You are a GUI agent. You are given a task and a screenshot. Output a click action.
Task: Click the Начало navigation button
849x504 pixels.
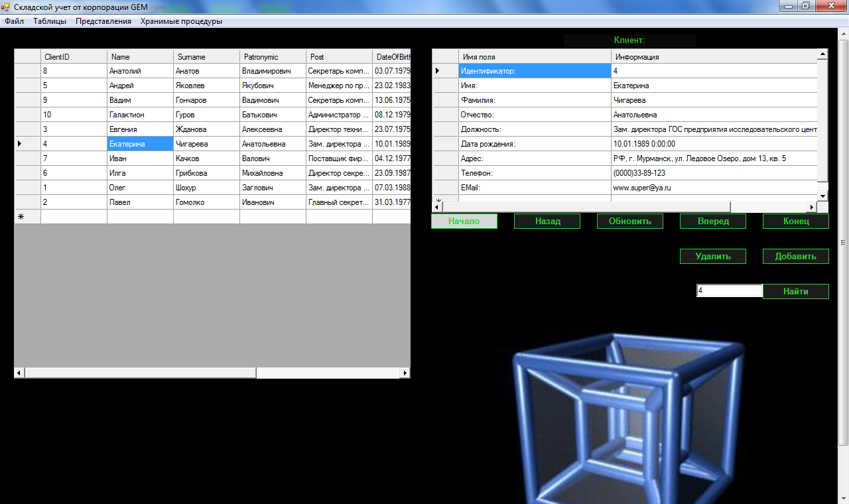point(464,221)
